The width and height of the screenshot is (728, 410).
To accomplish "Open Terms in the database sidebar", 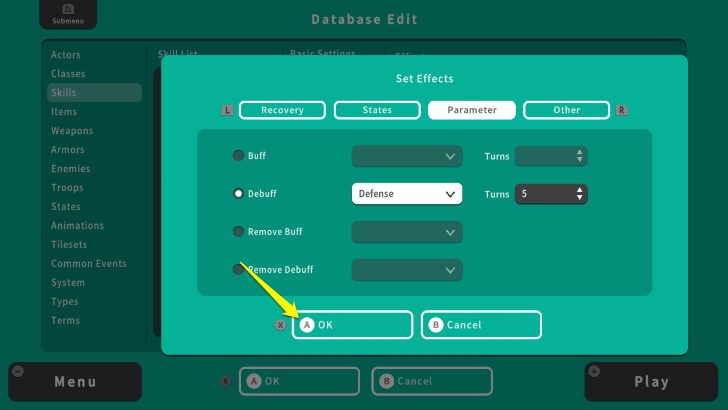I will tap(65, 321).
